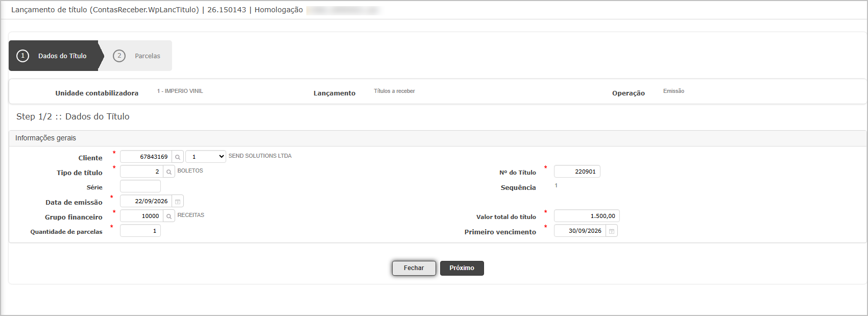
Task: Focus the Cliente code field 67843169
Action: click(146, 157)
